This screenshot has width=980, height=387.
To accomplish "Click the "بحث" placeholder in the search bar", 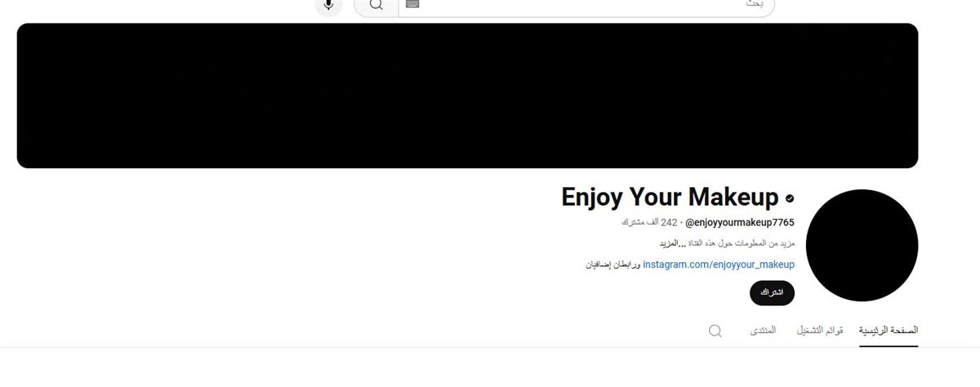I will [x=755, y=4].
